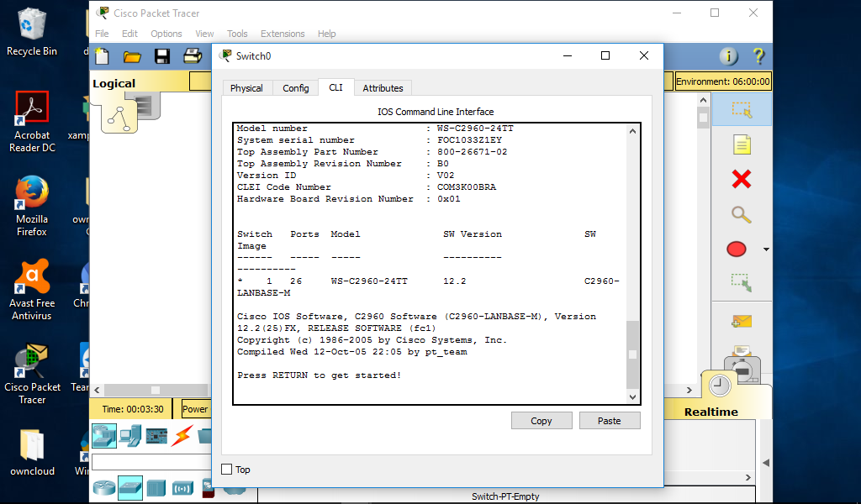Select the Place Note tool
This screenshot has height=504, width=861.
742,144
